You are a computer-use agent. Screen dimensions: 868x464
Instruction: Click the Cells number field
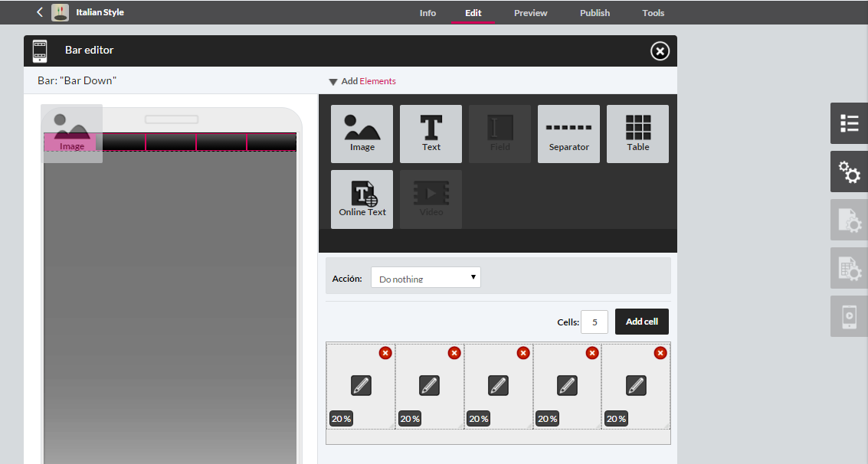[x=594, y=322]
